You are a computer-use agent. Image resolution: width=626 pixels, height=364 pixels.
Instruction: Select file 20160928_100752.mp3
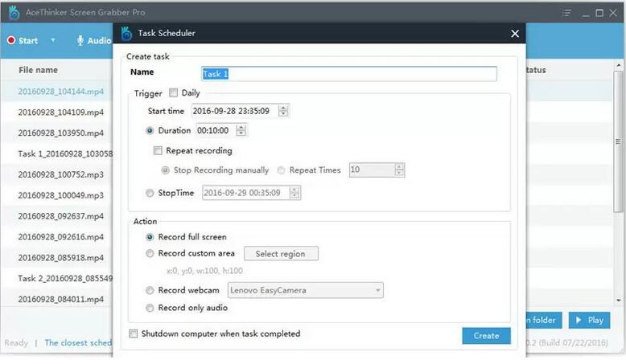[60, 174]
